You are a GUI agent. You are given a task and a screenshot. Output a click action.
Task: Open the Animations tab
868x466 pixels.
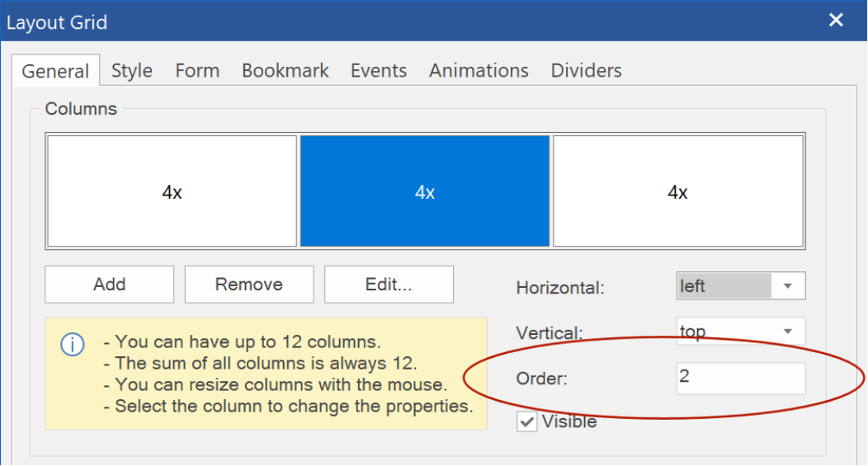point(479,71)
